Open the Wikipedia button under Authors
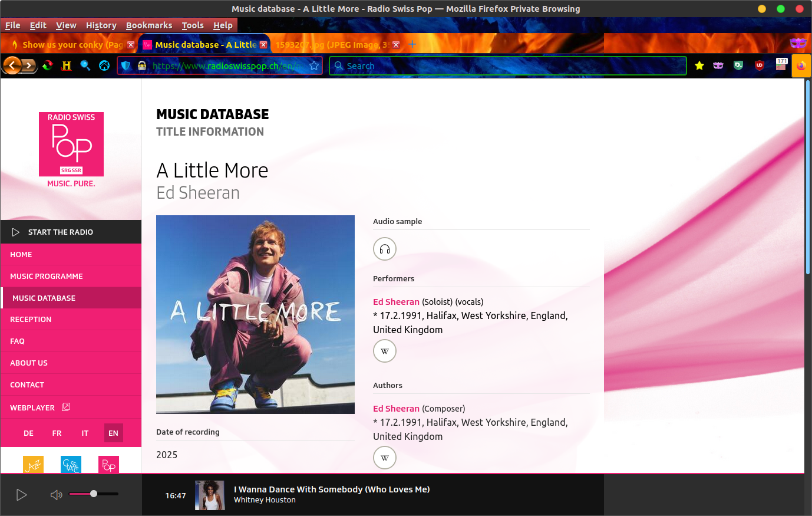812x516 pixels. point(385,458)
